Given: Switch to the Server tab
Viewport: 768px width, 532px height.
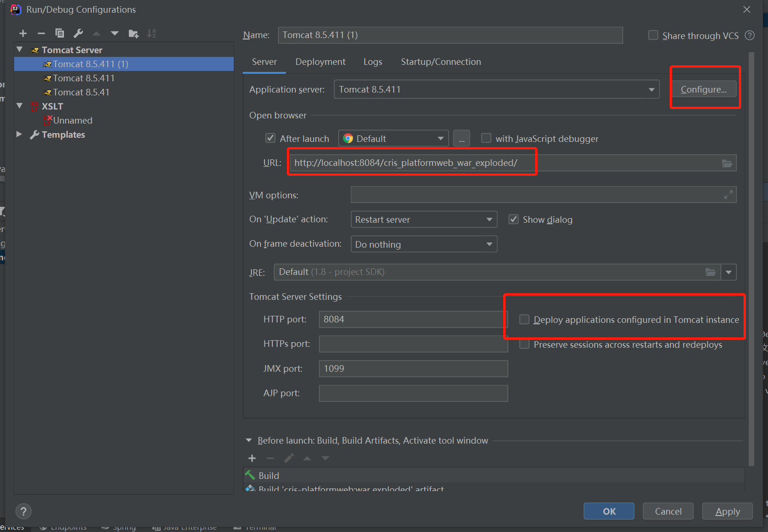Looking at the screenshot, I should coord(264,62).
